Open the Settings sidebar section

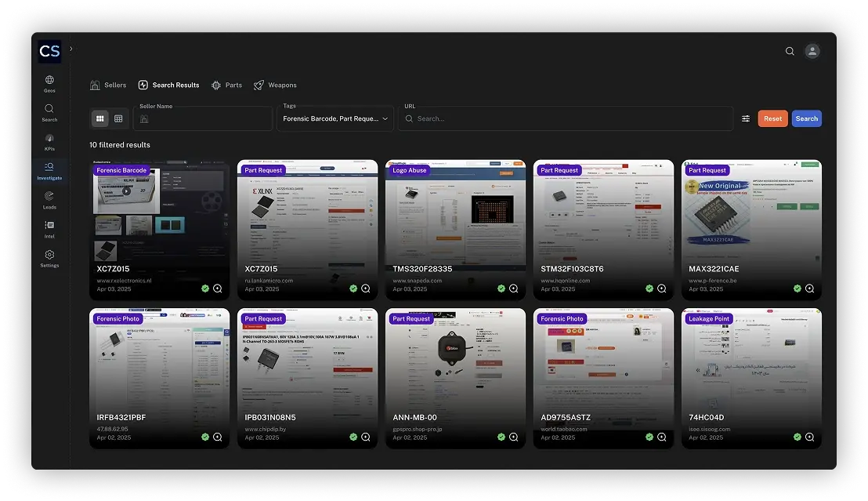coord(49,259)
